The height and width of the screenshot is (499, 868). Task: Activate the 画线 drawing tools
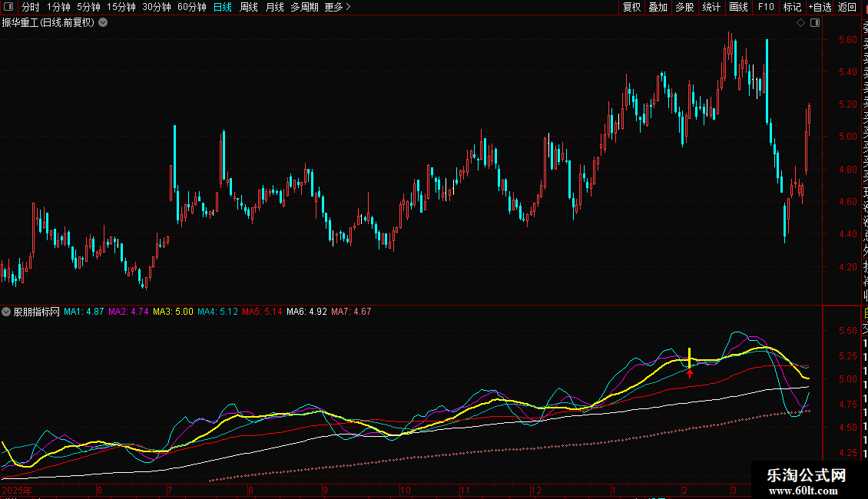coord(738,7)
